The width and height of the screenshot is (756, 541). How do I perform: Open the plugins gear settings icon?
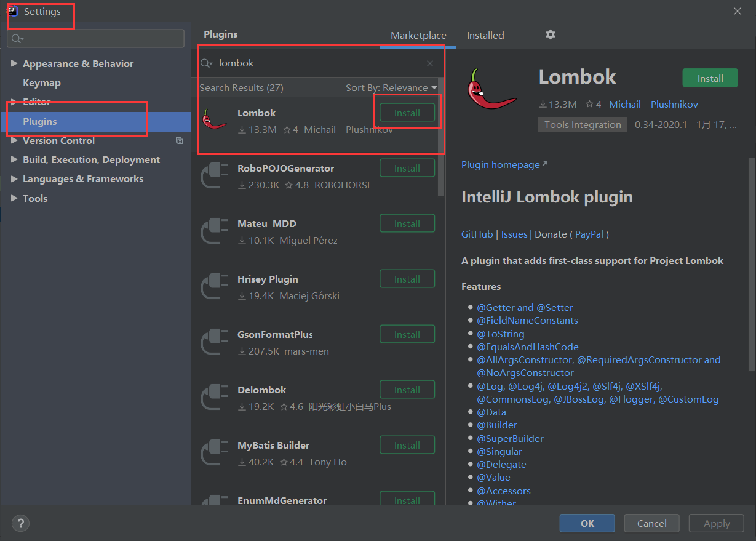pyautogui.click(x=551, y=34)
